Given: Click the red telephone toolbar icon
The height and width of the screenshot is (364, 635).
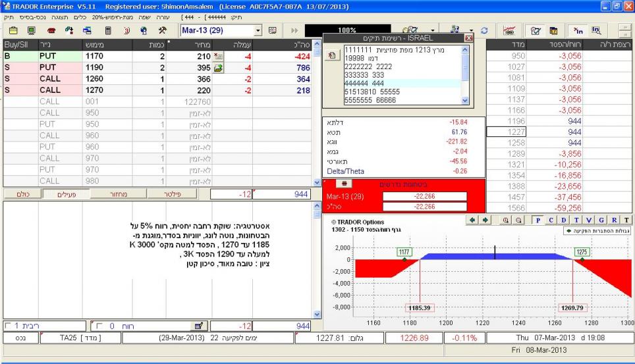Looking at the screenshot, I should pyautogui.click(x=52, y=30).
